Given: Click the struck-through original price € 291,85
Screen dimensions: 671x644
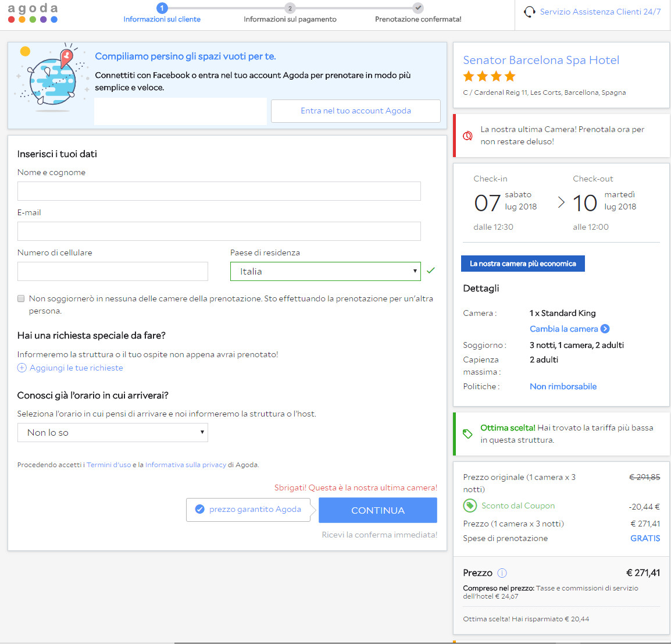Looking at the screenshot, I should pyautogui.click(x=644, y=477).
